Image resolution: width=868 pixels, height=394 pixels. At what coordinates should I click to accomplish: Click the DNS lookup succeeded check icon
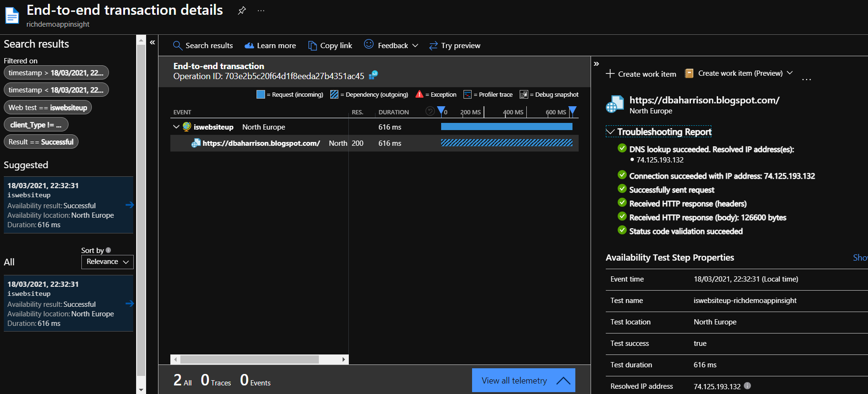622,148
